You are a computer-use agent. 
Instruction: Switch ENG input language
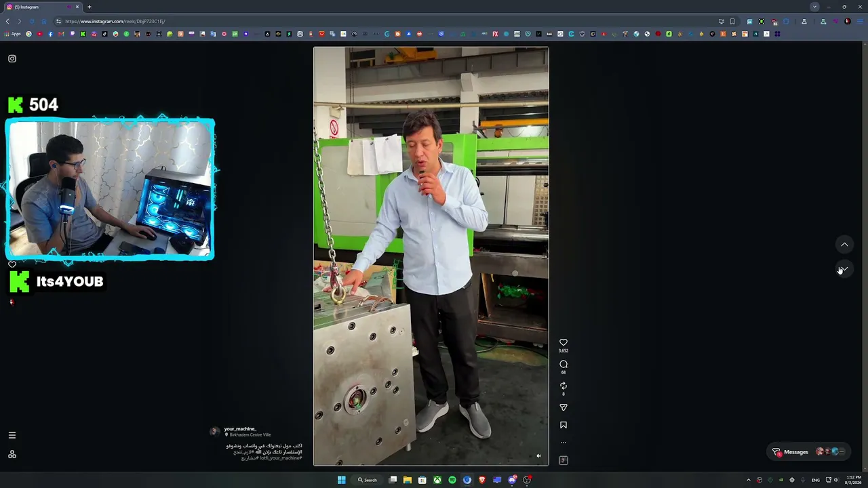click(x=815, y=480)
